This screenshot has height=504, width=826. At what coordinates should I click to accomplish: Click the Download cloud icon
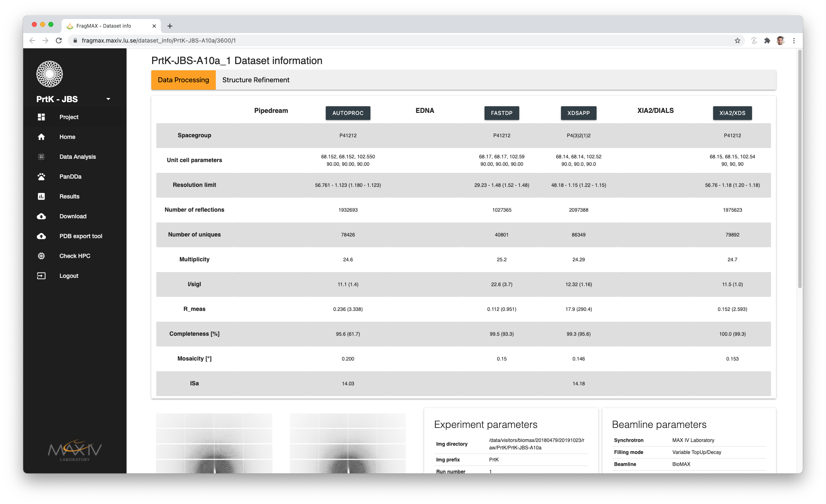pyautogui.click(x=41, y=216)
